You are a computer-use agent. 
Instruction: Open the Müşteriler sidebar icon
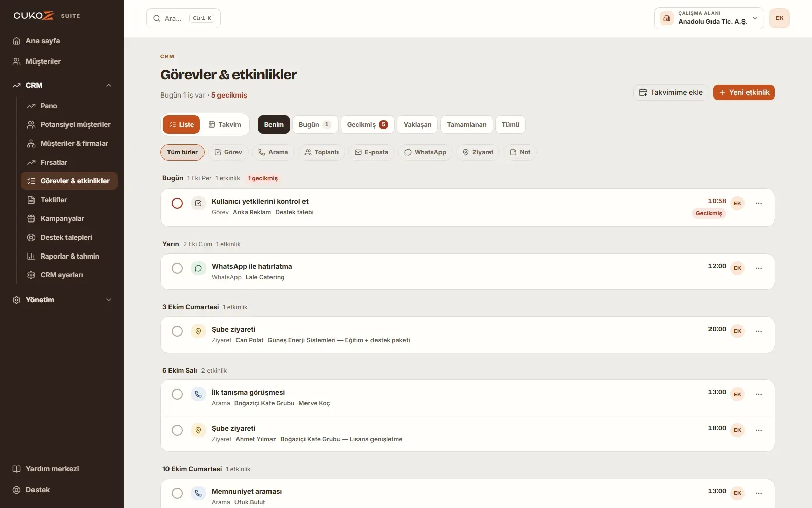(16, 61)
